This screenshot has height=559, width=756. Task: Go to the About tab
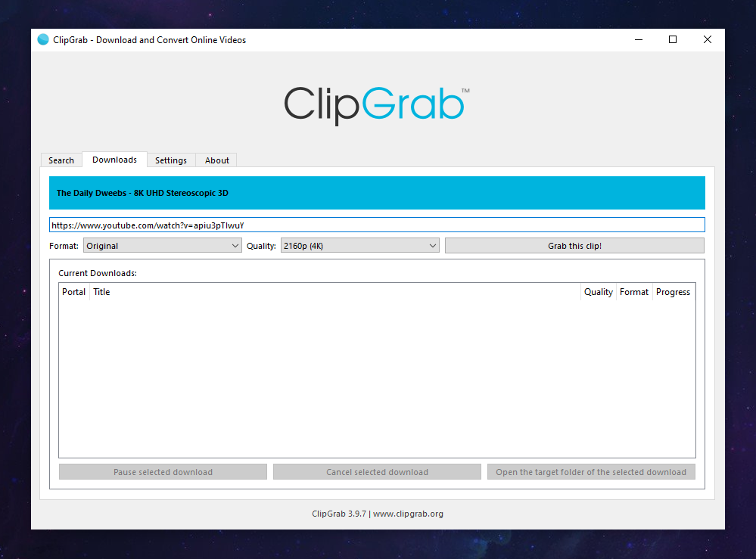click(x=216, y=160)
